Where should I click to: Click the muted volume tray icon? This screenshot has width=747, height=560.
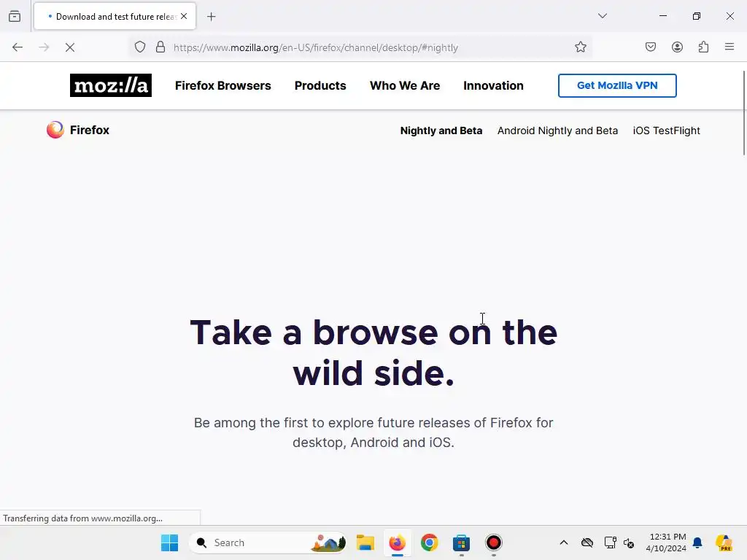coord(629,542)
